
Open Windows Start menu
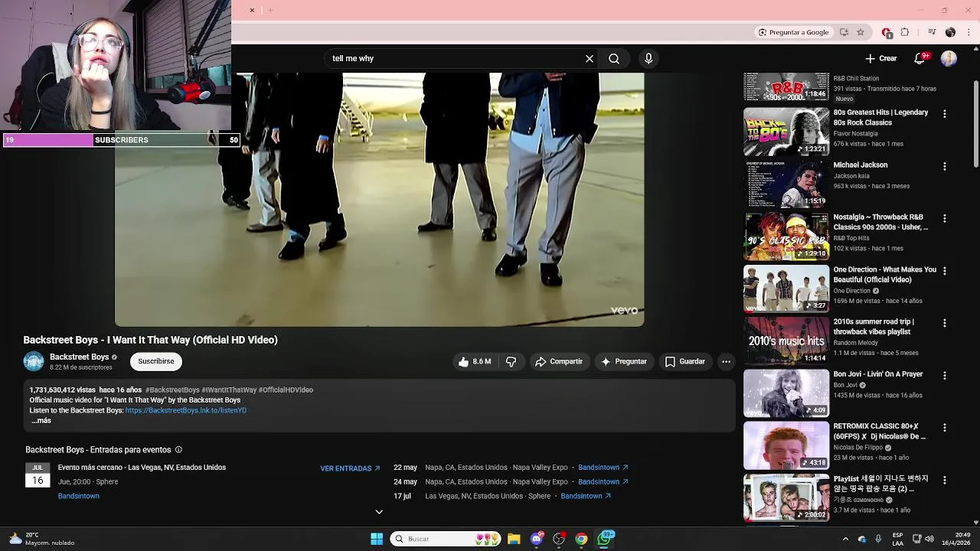377,539
